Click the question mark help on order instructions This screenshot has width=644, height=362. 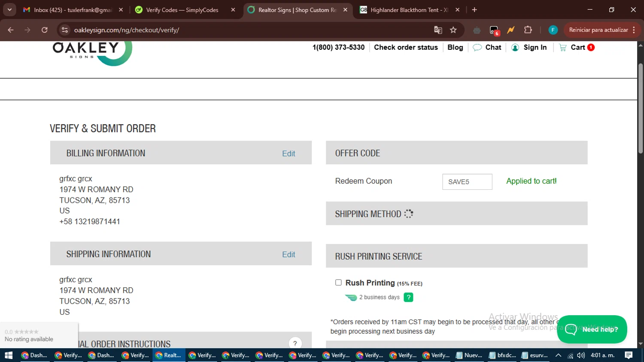[x=295, y=343]
